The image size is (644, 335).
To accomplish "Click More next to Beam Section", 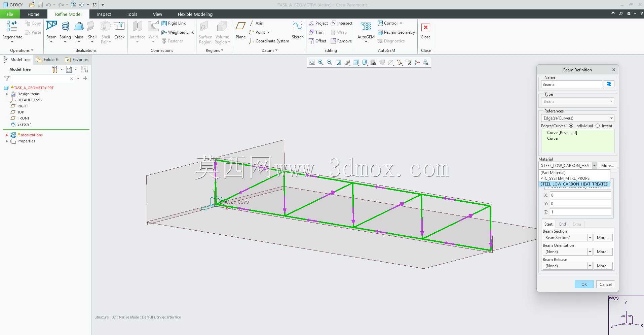I will [x=603, y=238].
